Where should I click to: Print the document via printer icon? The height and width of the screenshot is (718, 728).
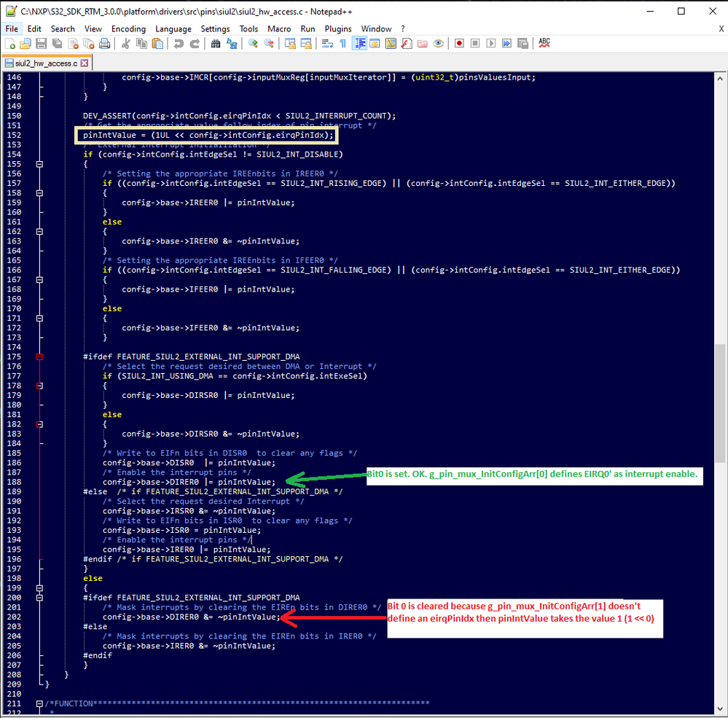coord(105,44)
